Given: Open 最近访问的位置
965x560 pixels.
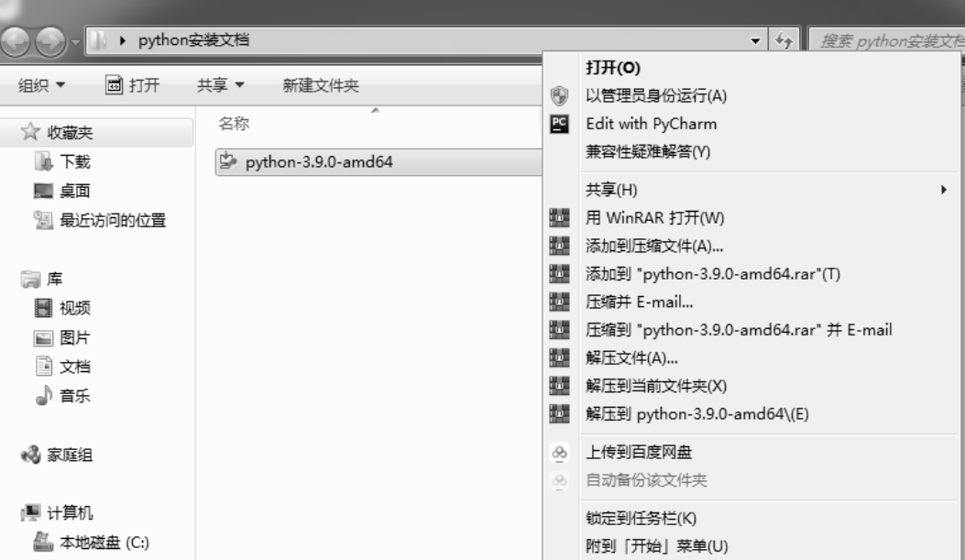Looking at the screenshot, I should tap(113, 220).
